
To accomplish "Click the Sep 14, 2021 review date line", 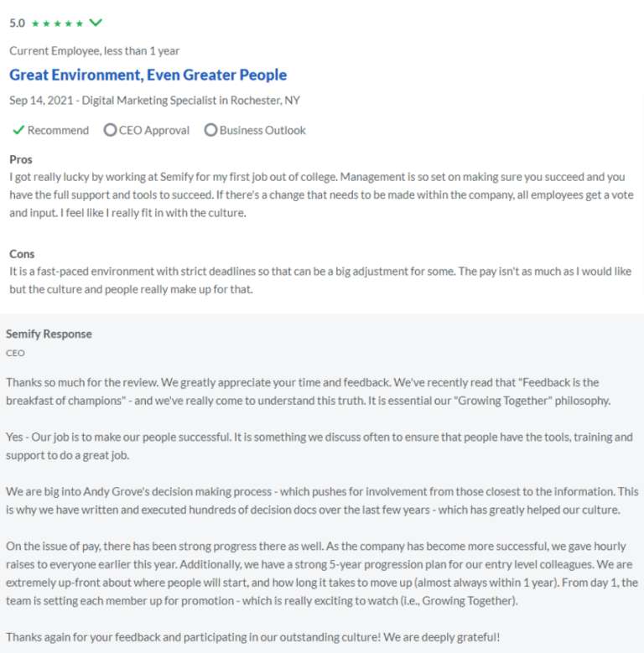I will 154,101.
